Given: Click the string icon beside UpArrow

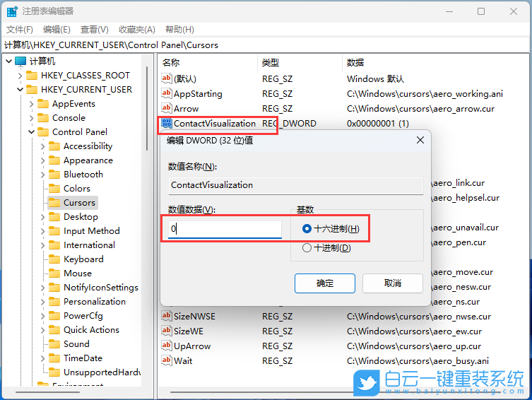Looking at the screenshot, I should tap(166, 346).
